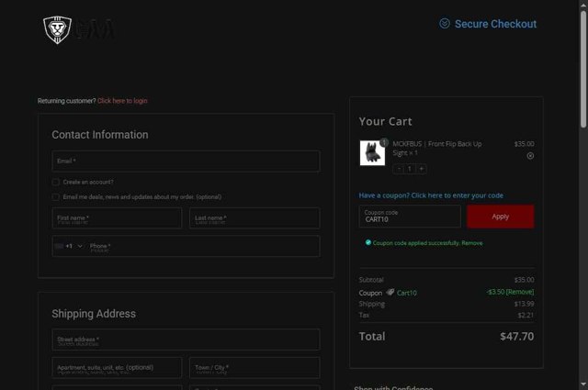The image size is (588, 390).
Task: Toggle the Have a coupon link
Action: [431, 195]
